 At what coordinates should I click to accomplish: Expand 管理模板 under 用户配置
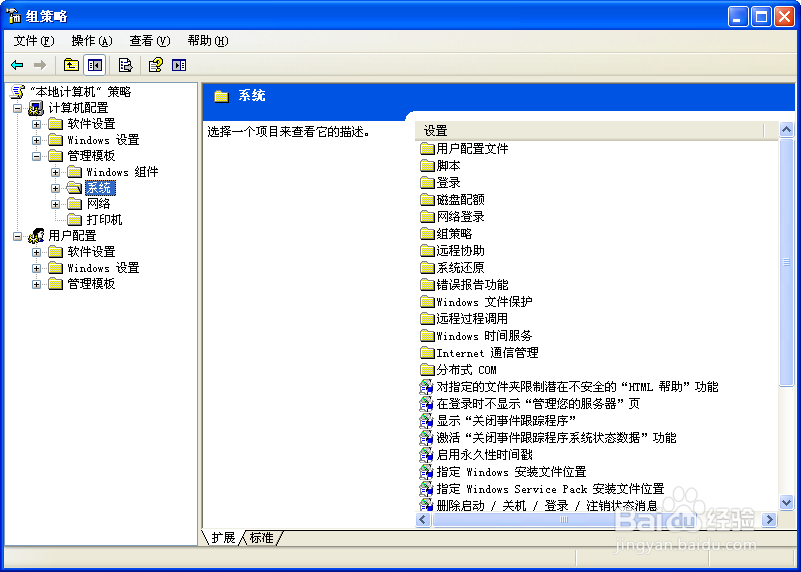click(36, 284)
